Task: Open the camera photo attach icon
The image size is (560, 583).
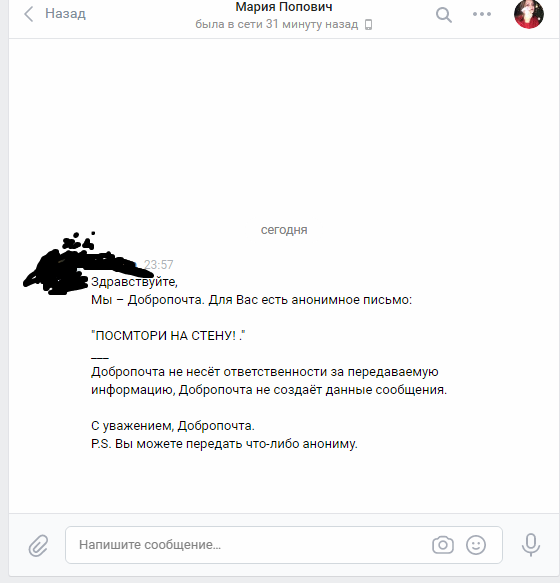Action: click(x=442, y=545)
